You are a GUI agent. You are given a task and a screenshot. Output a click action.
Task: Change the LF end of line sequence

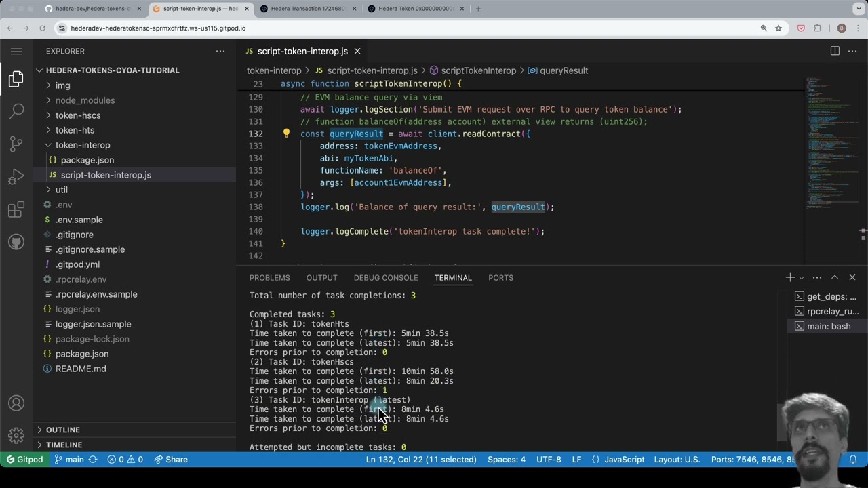pyautogui.click(x=576, y=460)
